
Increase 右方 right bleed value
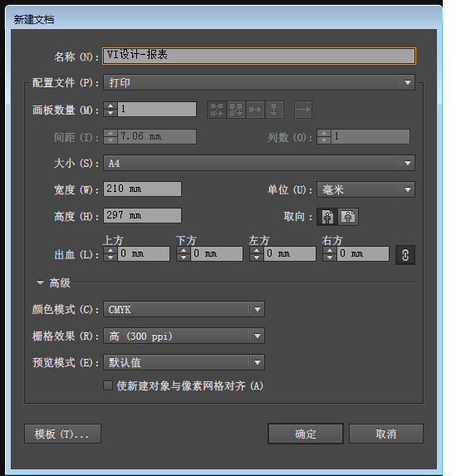(330, 250)
